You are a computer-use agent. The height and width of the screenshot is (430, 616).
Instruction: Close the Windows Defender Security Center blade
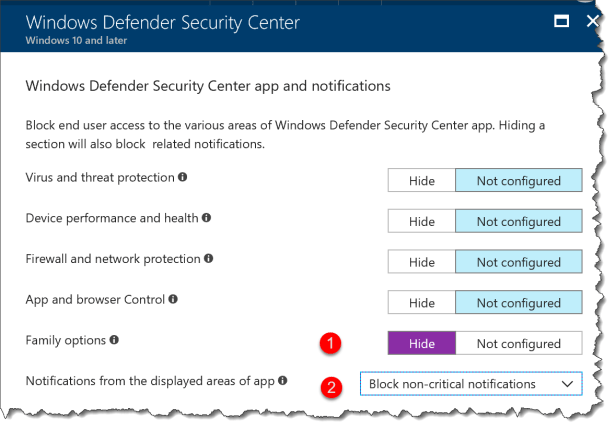point(592,21)
